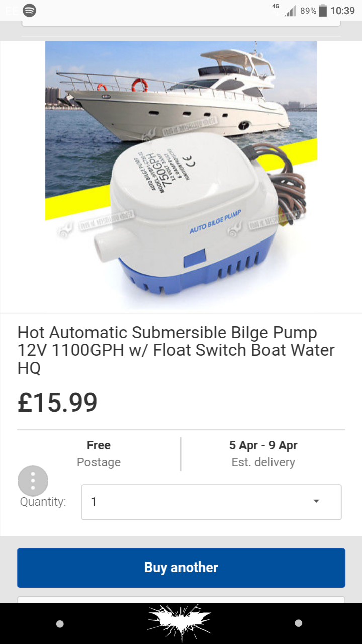Tap the product title text
362x644 pixels.
pyautogui.click(x=176, y=350)
